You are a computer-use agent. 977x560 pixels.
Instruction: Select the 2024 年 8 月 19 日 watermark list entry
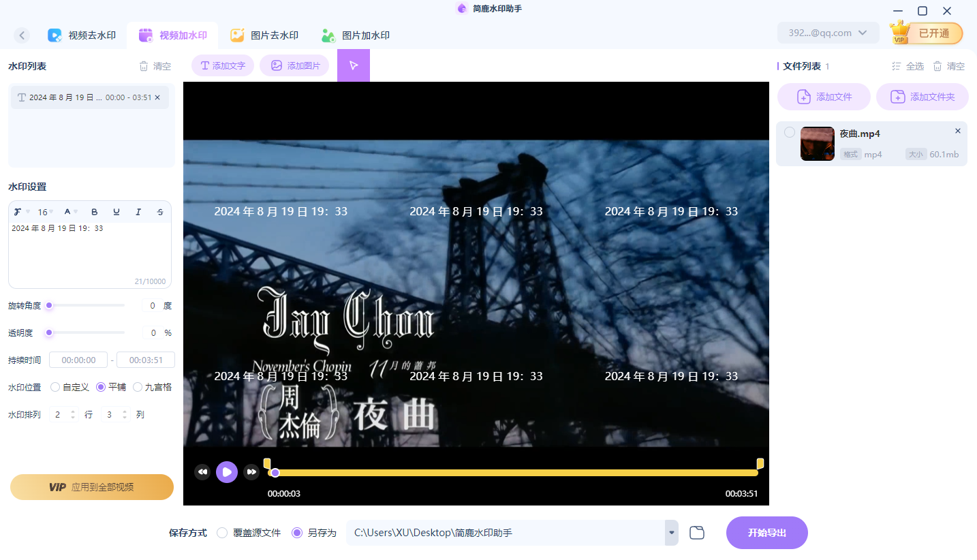tap(90, 97)
